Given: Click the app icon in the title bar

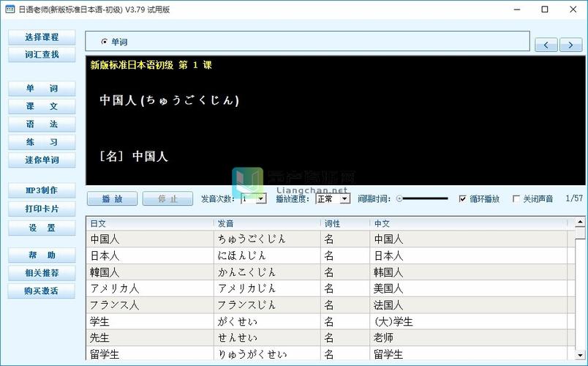Looking at the screenshot, I should 10,10.
